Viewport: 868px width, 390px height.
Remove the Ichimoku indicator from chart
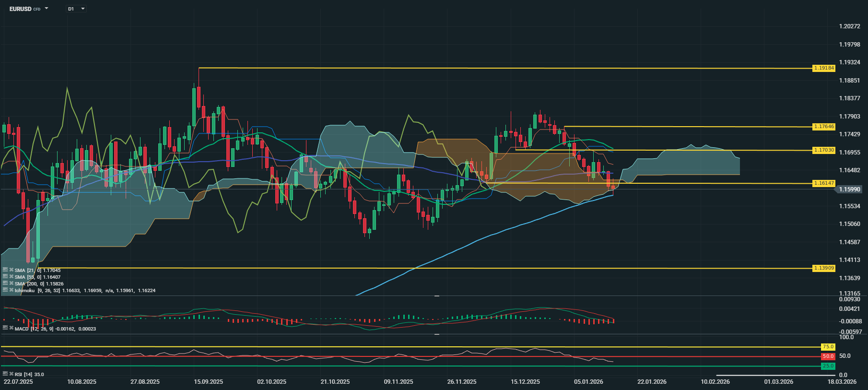(x=11, y=290)
